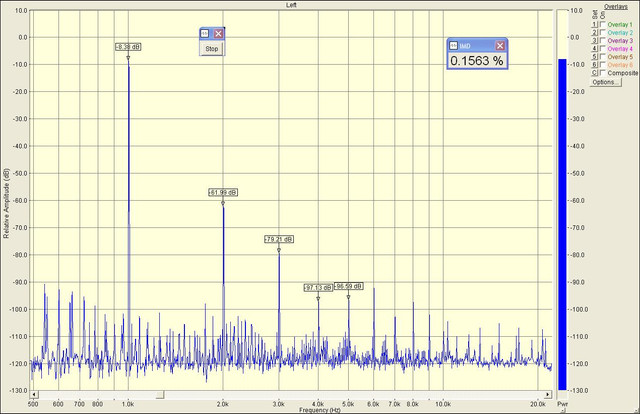Enable the Overlay 5 checkbox
Viewport: 640px width, 414px height.
pos(602,56)
